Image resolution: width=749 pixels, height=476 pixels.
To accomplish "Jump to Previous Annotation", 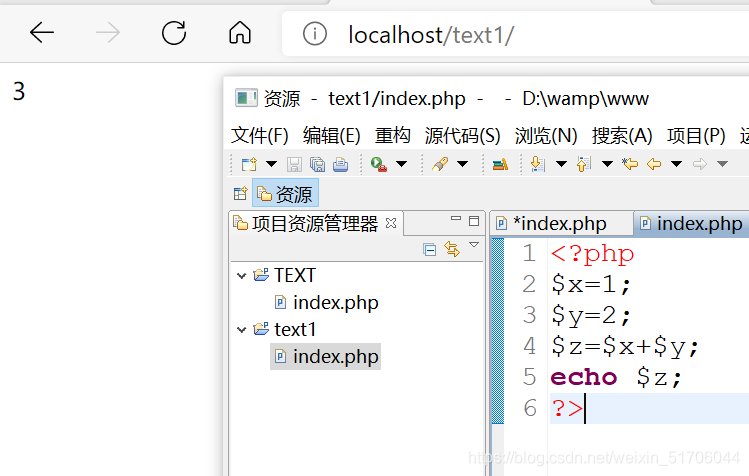I will pyautogui.click(x=584, y=164).
